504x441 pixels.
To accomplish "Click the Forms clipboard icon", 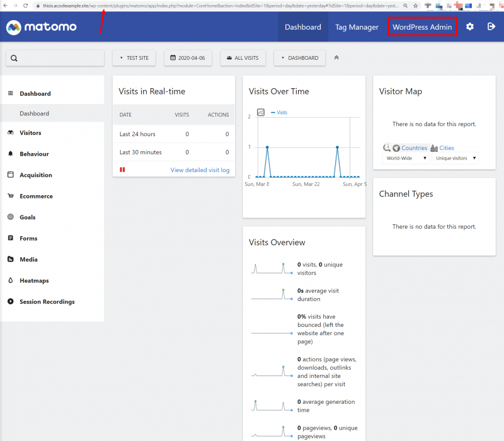I will point(11,238).
